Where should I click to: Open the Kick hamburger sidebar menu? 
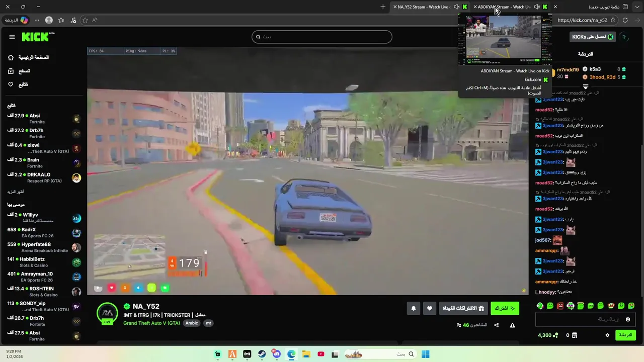(x=12, y=37)
